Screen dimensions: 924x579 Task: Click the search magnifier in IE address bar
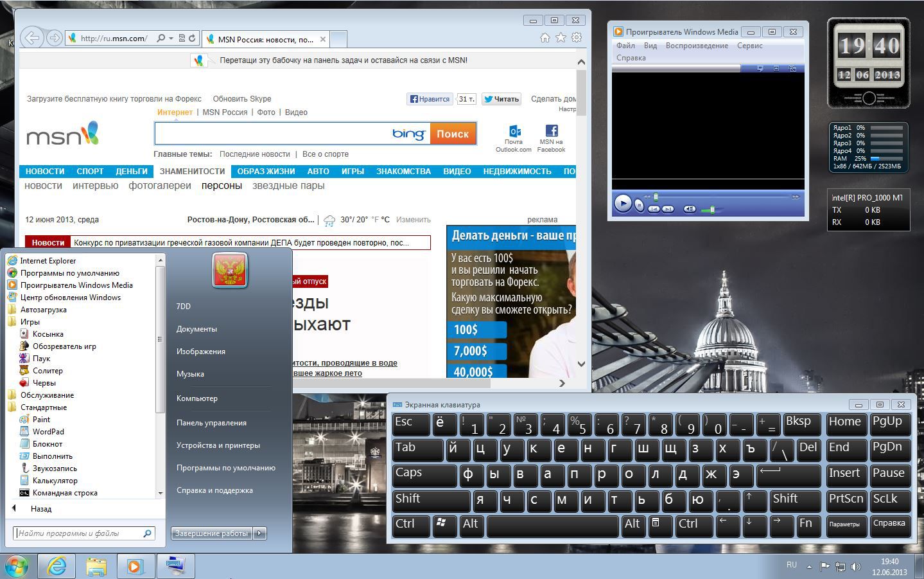click(x=161, y=39)
